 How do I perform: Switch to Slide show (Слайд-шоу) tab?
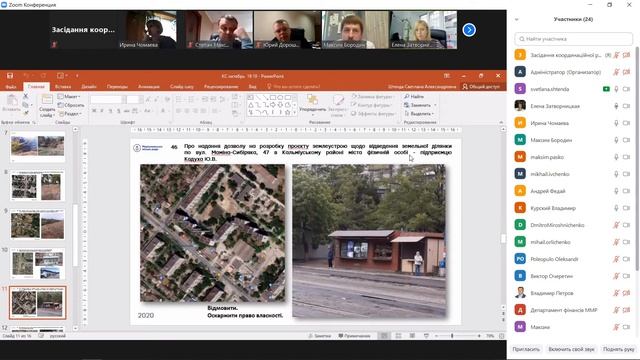pos(182,87)
